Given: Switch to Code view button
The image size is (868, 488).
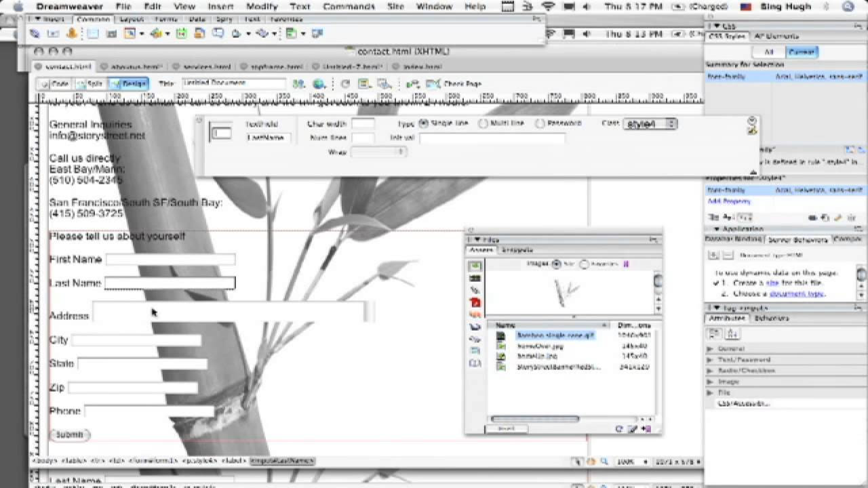Looking at the screenshot, I should tap(55, 84).
